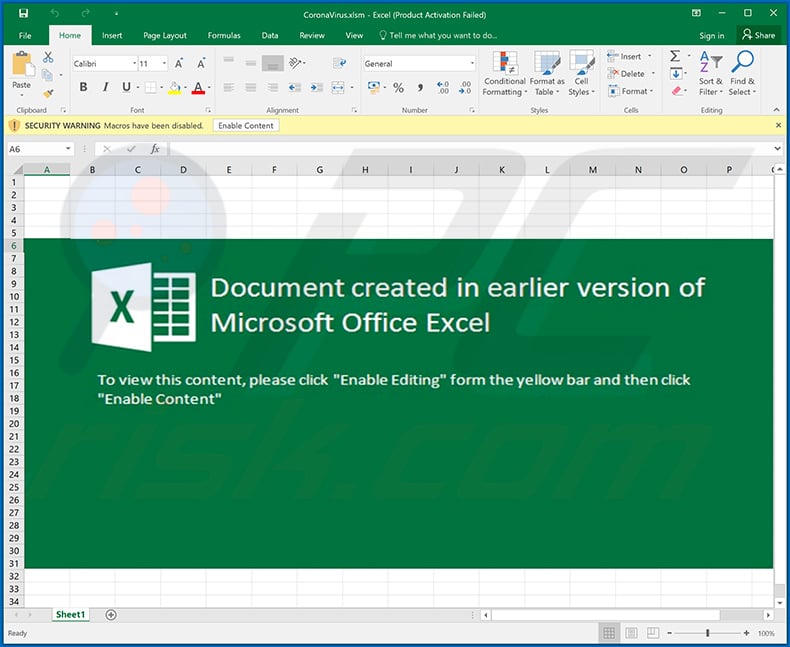The image size is (790, 647).
Task: Click Delete cells button
Action: point(631,74)
